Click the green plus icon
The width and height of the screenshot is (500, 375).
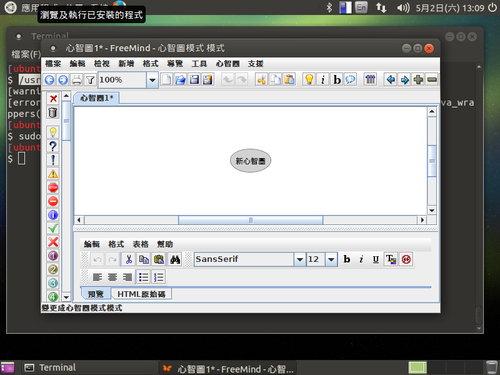click(418, 80)
